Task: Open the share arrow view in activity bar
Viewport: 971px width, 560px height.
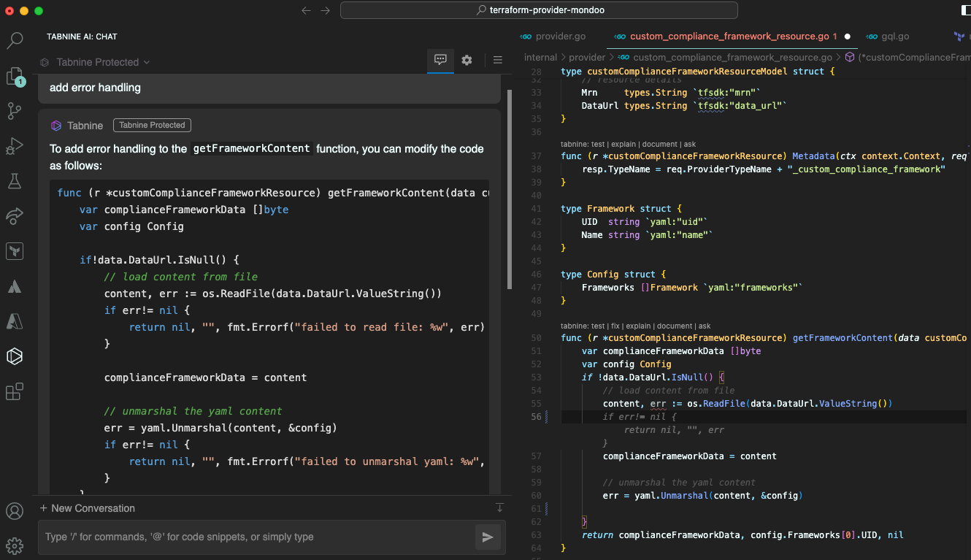Action: point(15,216)
